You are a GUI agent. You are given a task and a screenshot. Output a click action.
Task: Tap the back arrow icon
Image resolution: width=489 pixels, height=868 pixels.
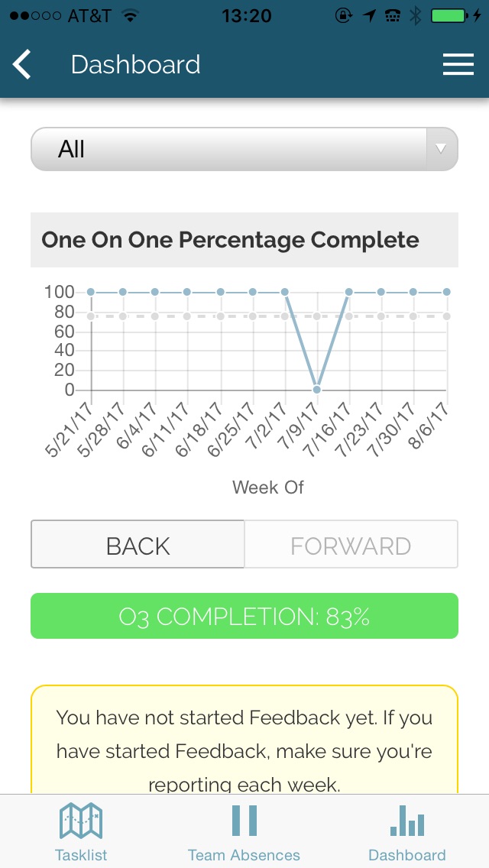pos(22,65)
